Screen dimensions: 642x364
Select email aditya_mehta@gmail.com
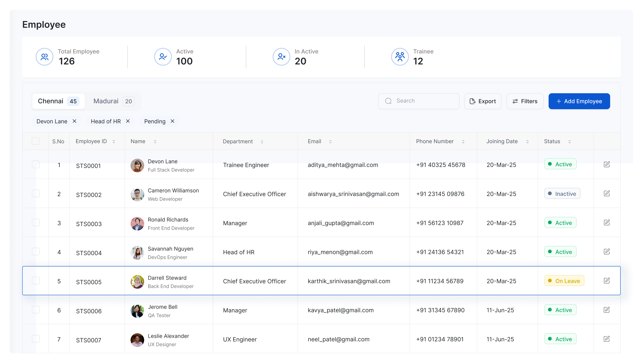click(x=343, y=165)
